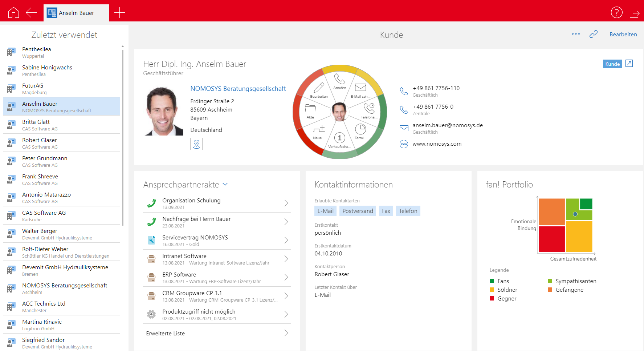
Task: Open Walter Berger in recent list
Action: click(x=61, y=234)
